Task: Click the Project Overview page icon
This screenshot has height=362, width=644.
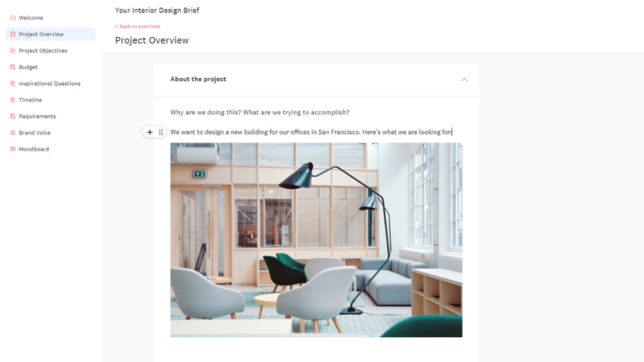Action: point(13,34)
